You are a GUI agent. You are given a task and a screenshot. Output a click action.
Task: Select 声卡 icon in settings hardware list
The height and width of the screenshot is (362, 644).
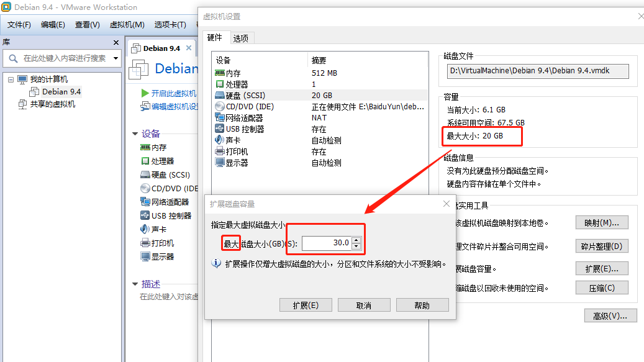pos(219,140)
